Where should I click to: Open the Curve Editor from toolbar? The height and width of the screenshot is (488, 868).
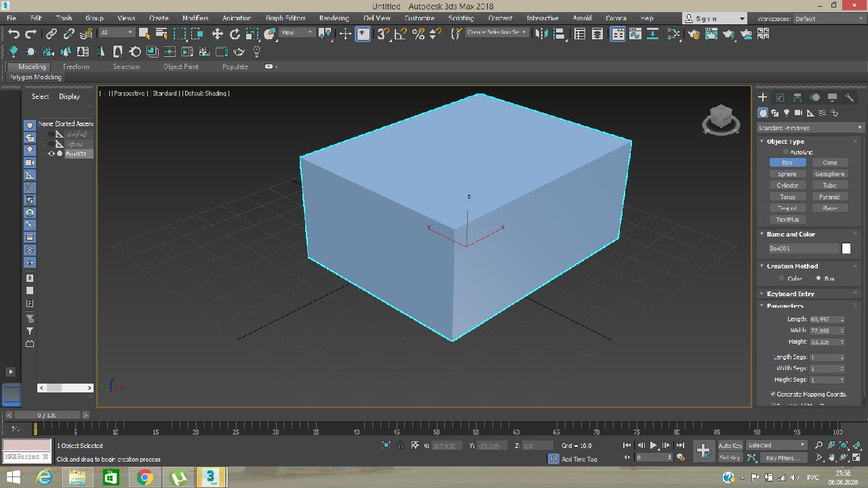(635, 34)
